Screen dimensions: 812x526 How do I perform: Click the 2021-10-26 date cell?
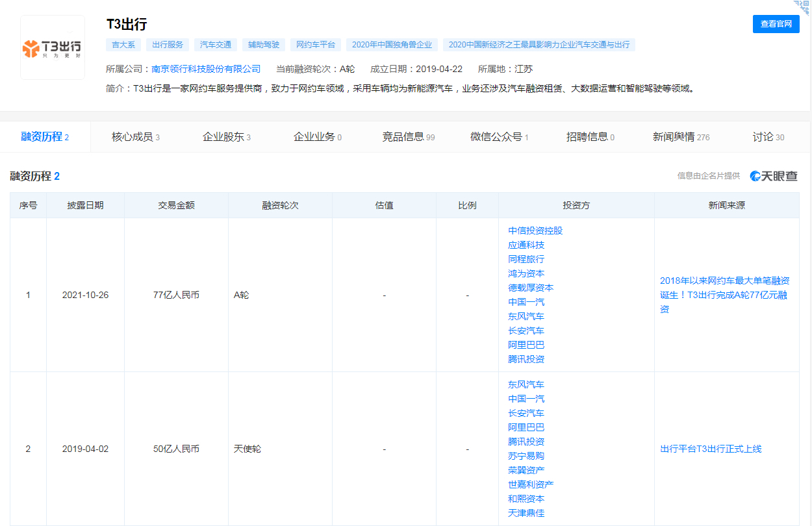pyautogui.click(x=85, y=295)
